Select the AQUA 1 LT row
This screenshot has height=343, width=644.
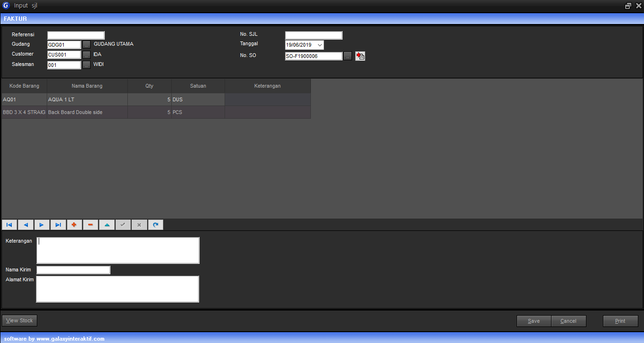click(x=87, y=100)
